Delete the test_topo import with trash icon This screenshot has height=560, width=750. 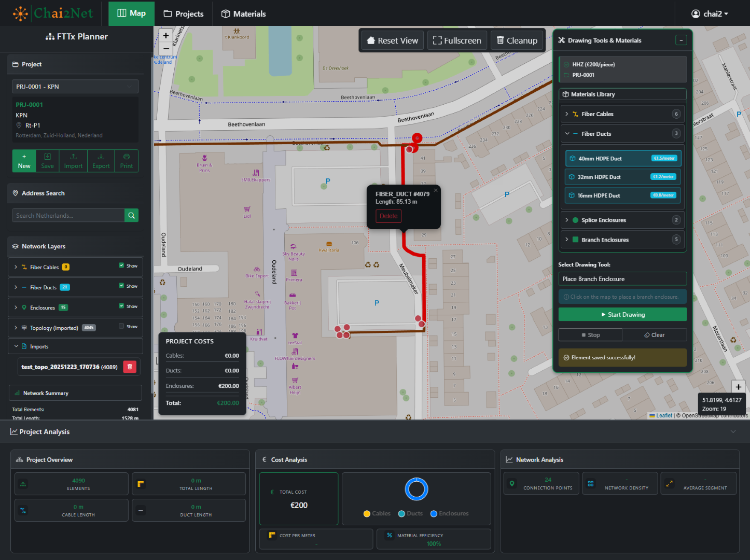[130, 367]
